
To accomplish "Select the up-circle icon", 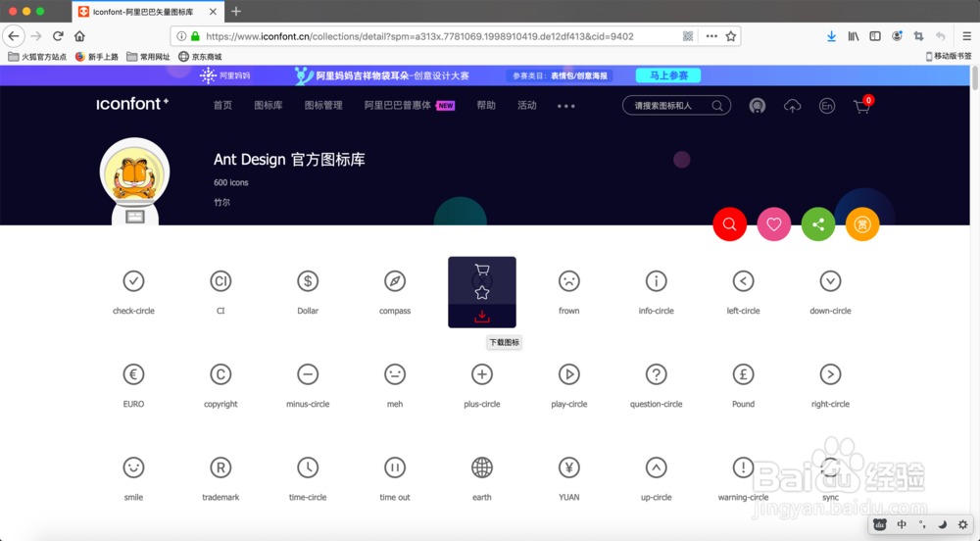I will [657, 467].
